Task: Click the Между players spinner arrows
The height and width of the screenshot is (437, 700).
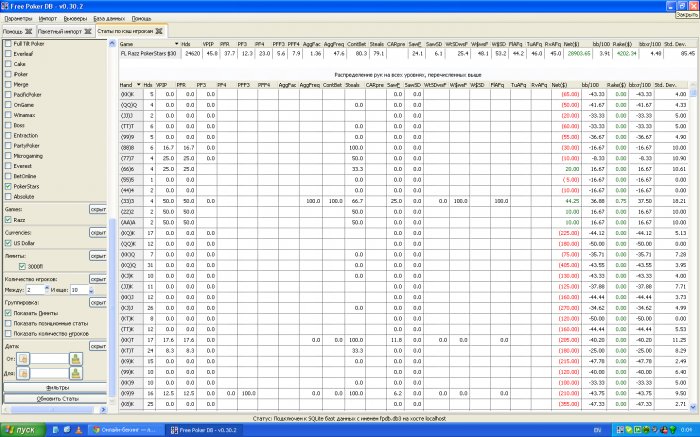Action: tap(47, 290)
